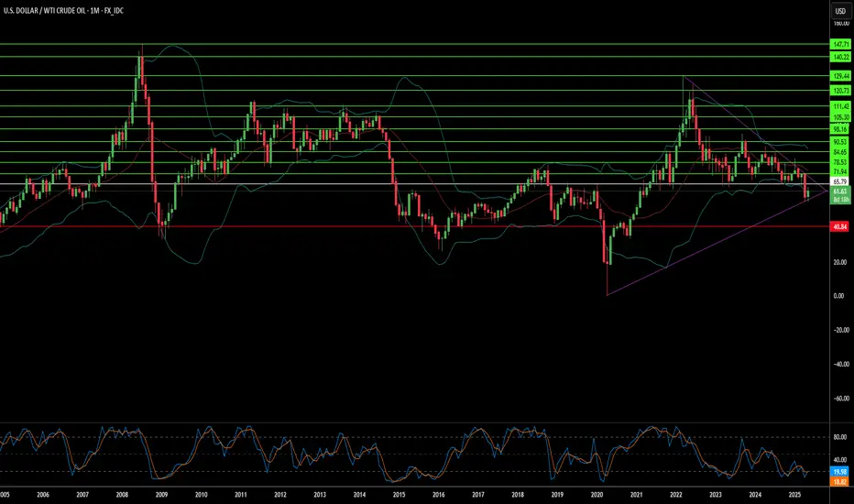
Task: Click the 2015 year on the time axis
Action: point(399,495)
